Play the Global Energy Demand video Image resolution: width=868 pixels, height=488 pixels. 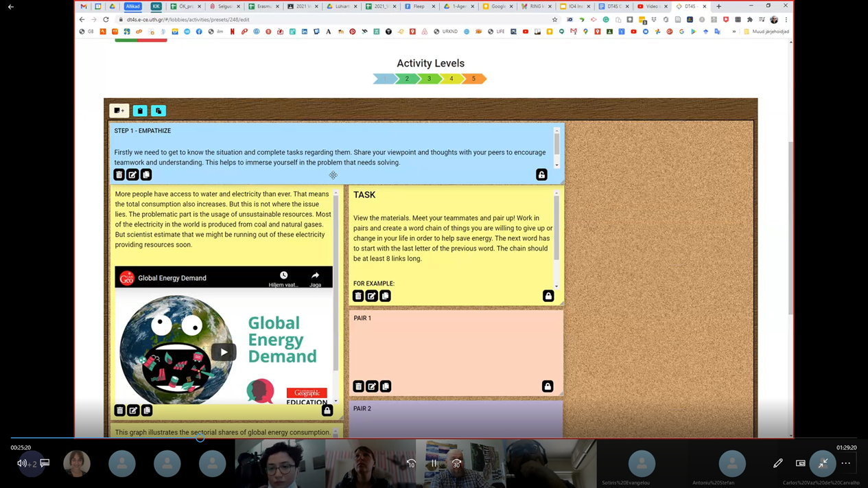point(223,352)
